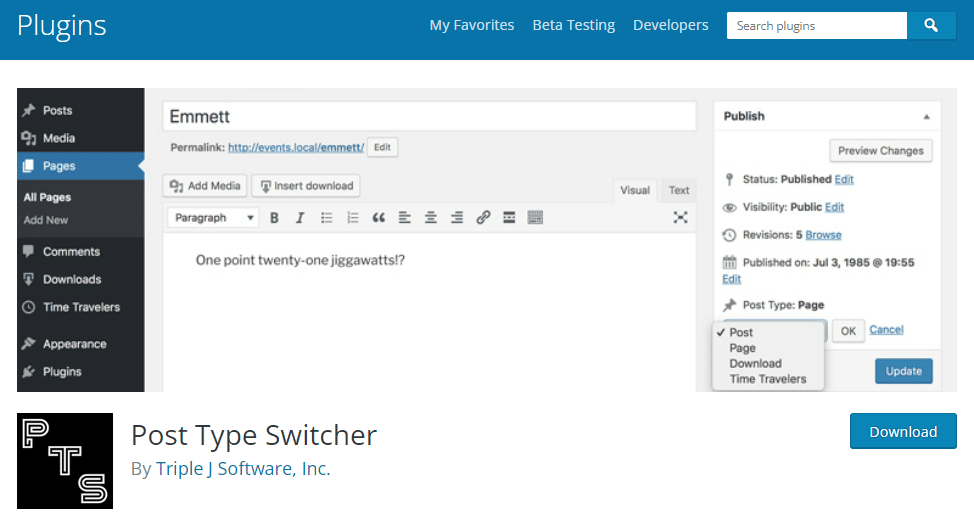Insert a numbered list
This screenshot has width=974, height=526.
[353, 218]
